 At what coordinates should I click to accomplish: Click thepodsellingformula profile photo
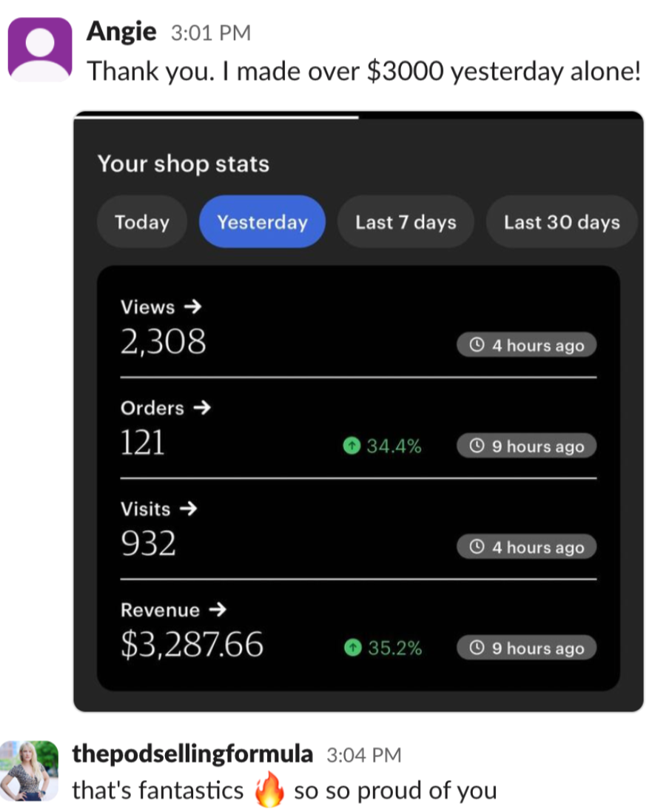[29, 771]
